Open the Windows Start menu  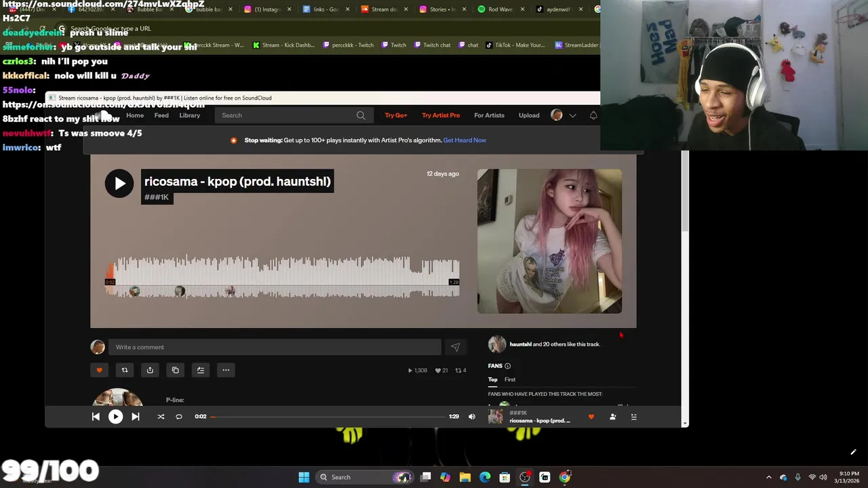point(304,477)
